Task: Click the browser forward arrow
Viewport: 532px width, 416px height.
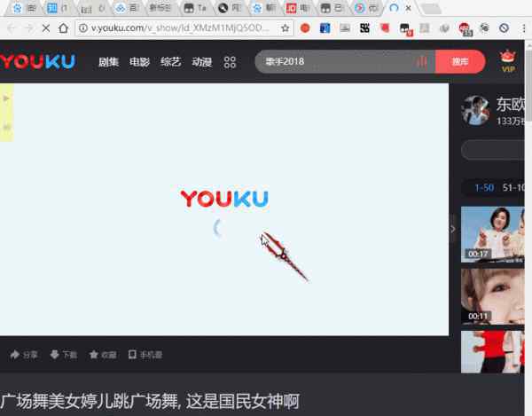Action: [x=28, y=28]
